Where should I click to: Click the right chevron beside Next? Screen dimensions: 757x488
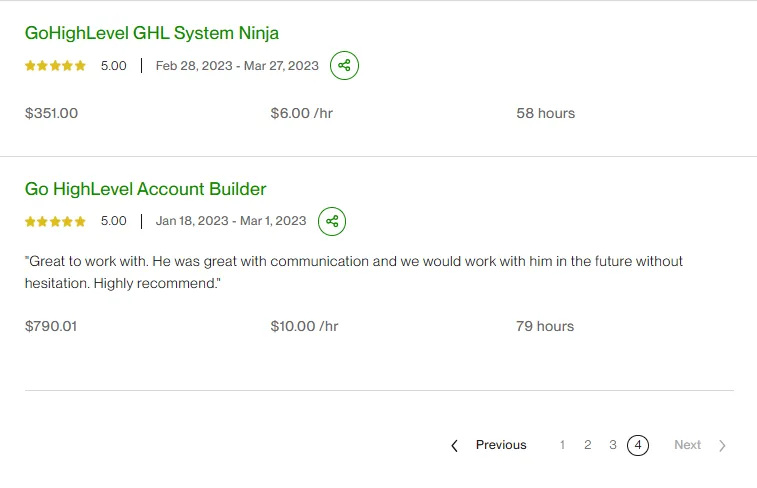pos(722,446)
